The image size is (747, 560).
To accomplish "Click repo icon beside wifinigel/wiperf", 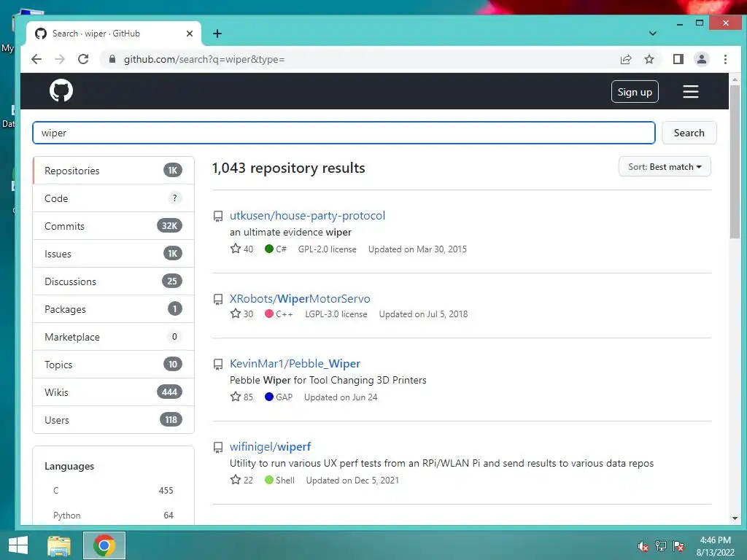I will point(217,448).
